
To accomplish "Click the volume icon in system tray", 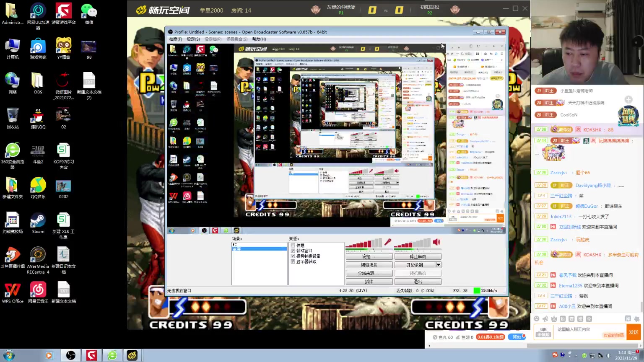I will pyautogui.click(x=608, y=356).
